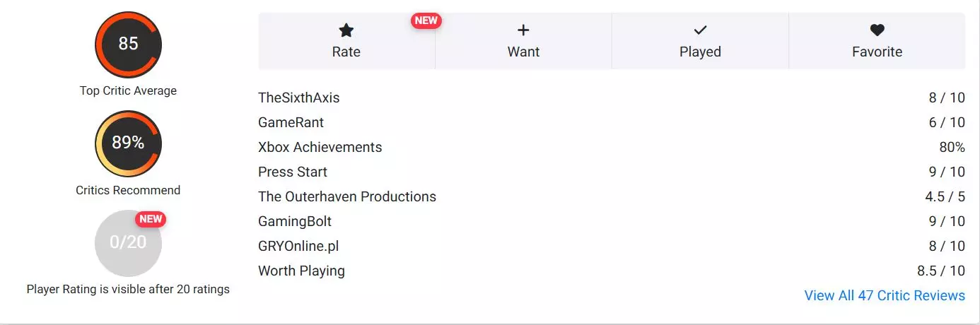Click the 85 Top Critic Average circle
980x325 pixels.
tap(128, 45)
